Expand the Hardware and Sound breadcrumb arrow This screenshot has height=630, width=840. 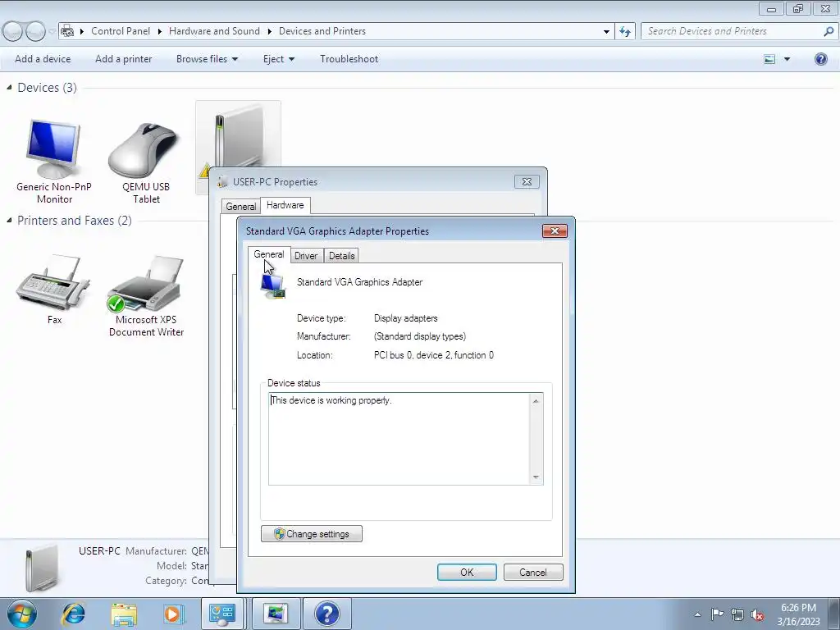269,31
